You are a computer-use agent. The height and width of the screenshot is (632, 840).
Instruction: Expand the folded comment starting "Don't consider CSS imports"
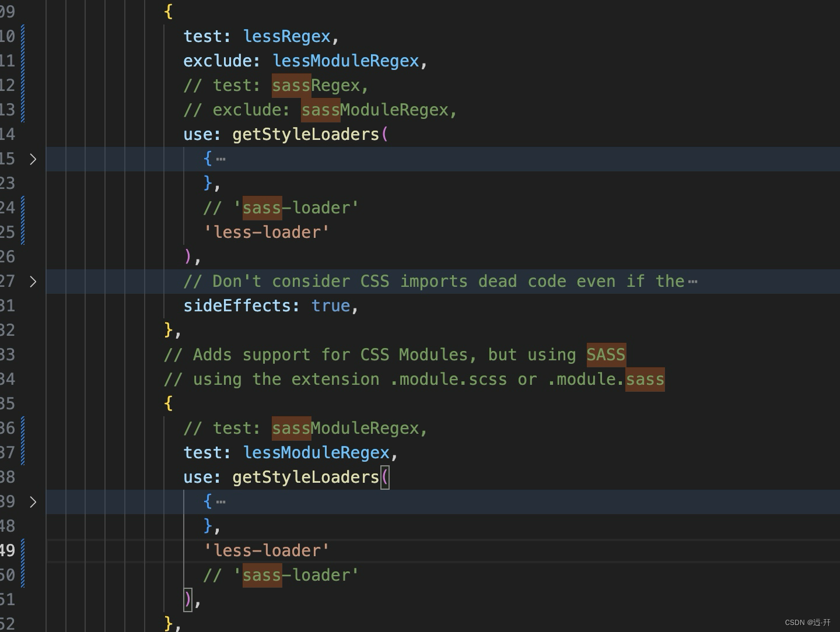33,281
